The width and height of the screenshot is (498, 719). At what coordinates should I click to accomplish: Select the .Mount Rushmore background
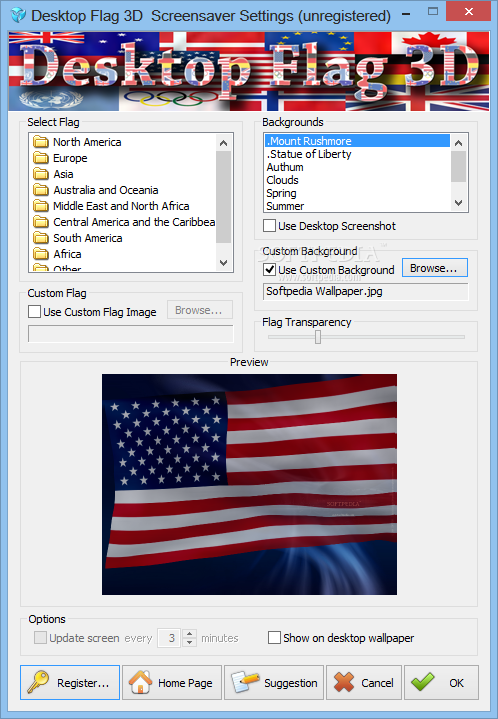click(x=357, y=141)
